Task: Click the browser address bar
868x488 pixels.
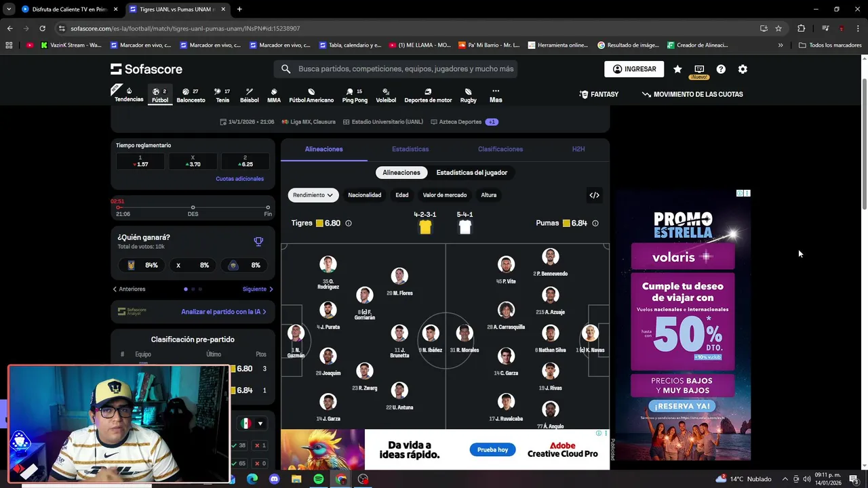Action: coord(407,28)
